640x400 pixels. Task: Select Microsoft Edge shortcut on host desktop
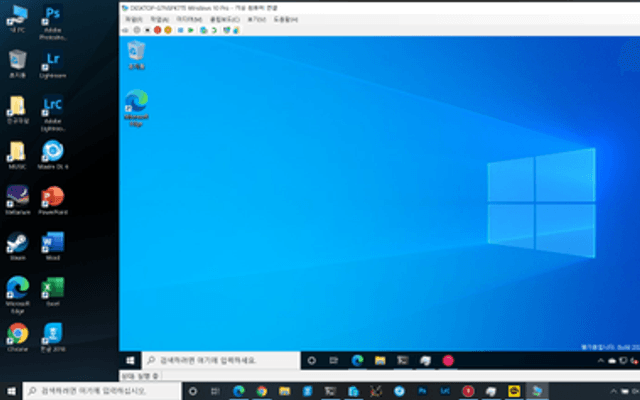point(18,296)
